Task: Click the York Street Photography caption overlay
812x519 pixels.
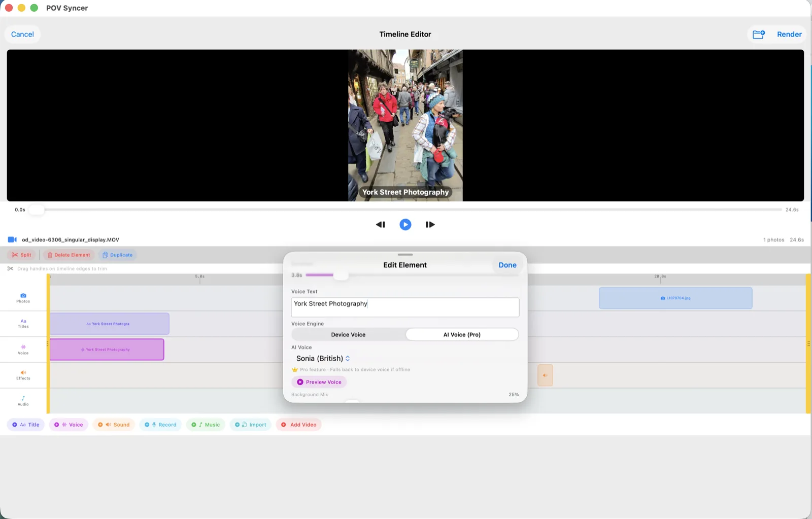Action: coord(405,192)
